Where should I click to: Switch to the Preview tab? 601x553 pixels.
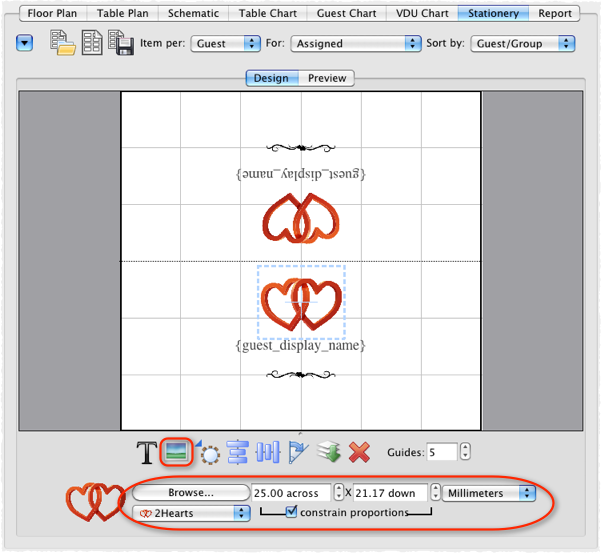[327, 78]
